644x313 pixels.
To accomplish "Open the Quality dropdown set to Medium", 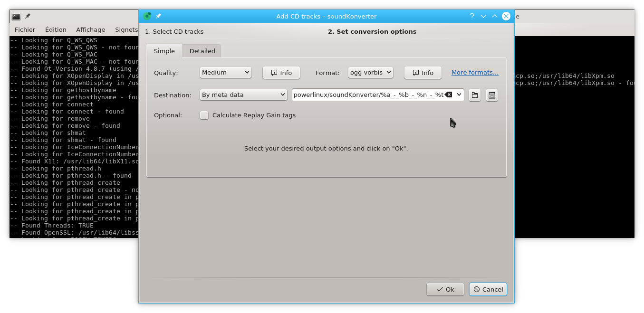I will click(226, 73).
